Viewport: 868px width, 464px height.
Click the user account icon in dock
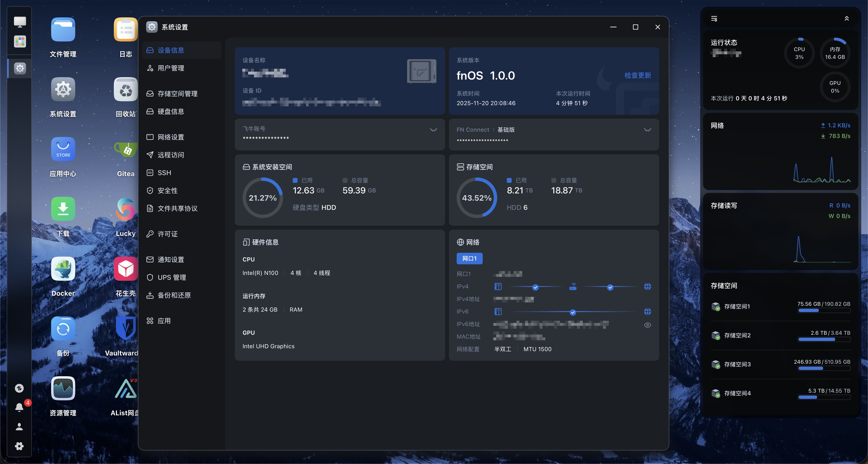pyautogui.click(x=20, y=427)
